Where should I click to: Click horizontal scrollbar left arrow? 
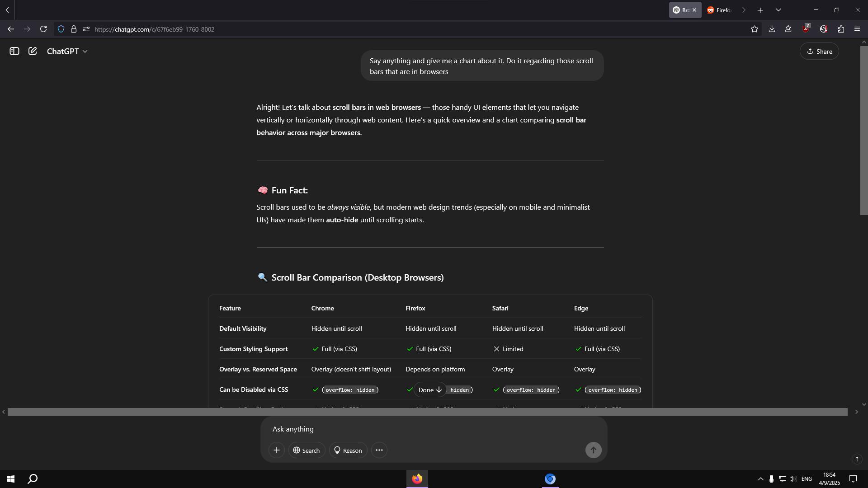(x=4, y=412)
